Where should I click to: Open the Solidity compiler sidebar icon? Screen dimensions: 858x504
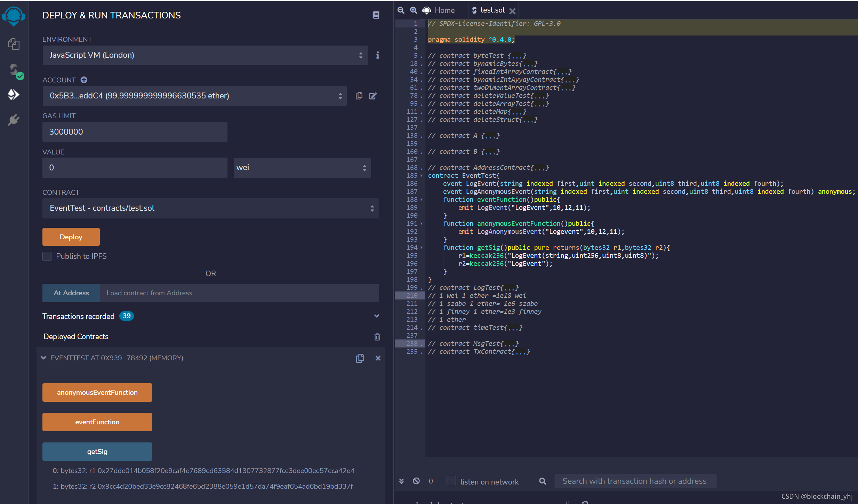click(14, 71)
